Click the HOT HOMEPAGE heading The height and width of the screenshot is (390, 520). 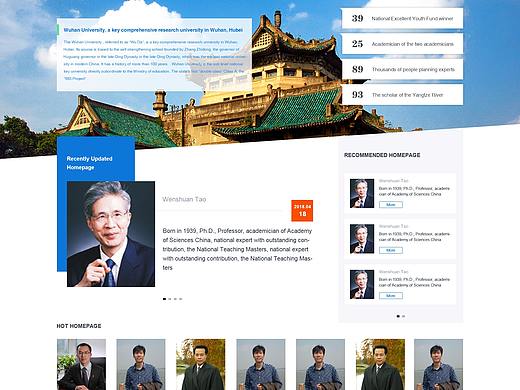(79, 326)
